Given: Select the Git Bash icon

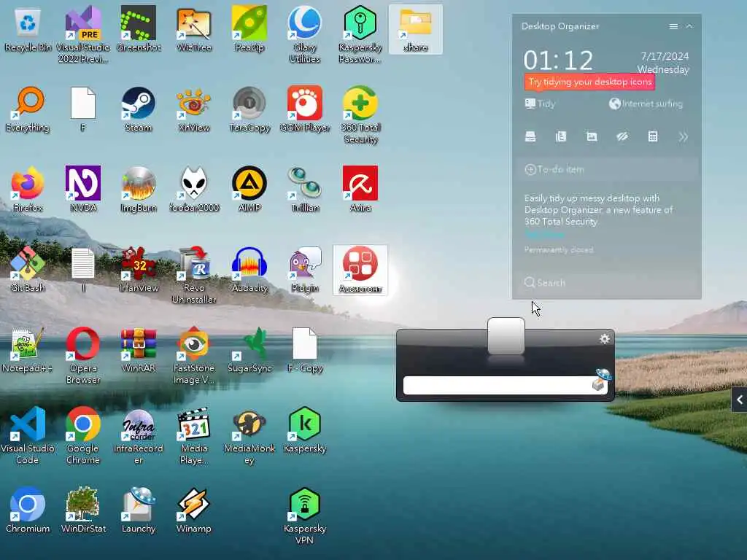Looking at the screenshot, I should 28,270.
